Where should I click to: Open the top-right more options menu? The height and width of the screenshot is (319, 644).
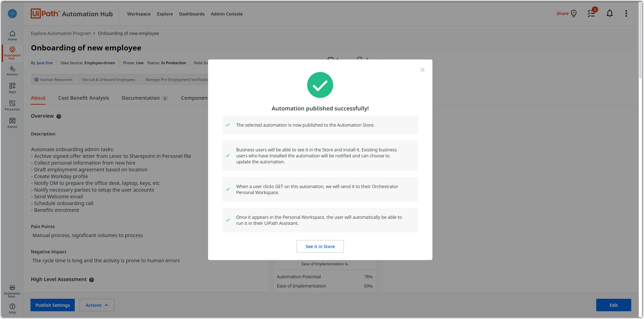(626, 13)
